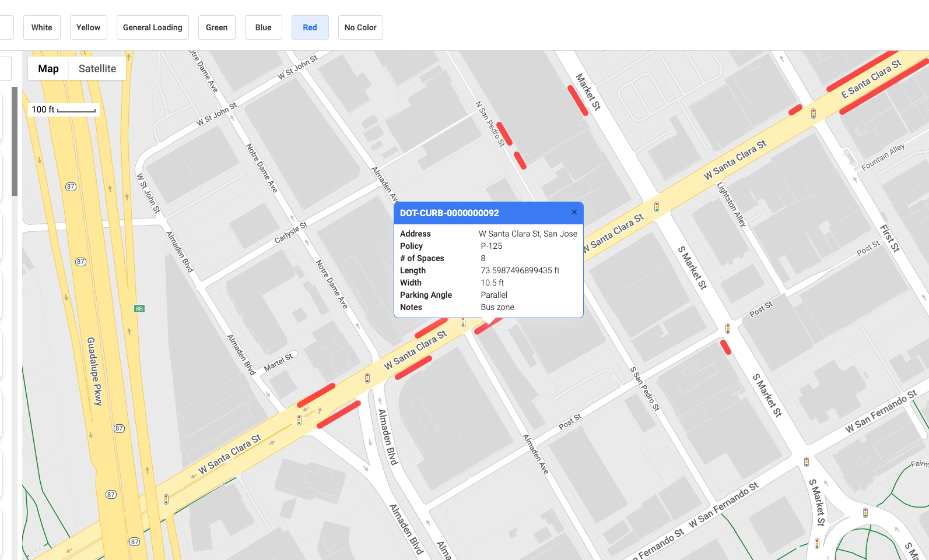Click the 100 ft map scale control

click(x=64, y=110)
